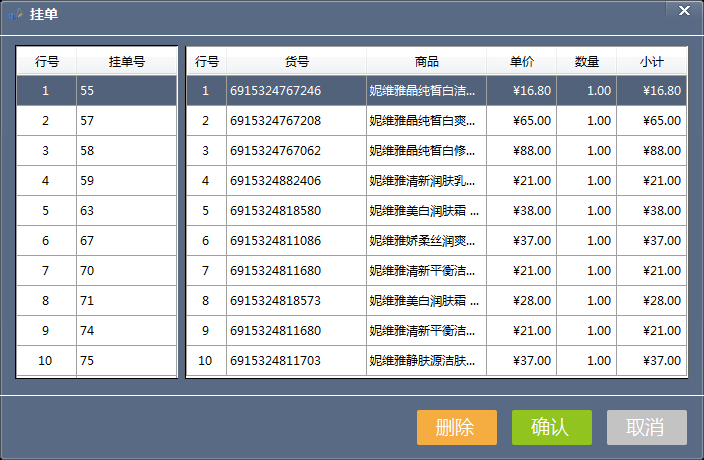
Task: Click the 数量 column header
Action: pos(586,62)
